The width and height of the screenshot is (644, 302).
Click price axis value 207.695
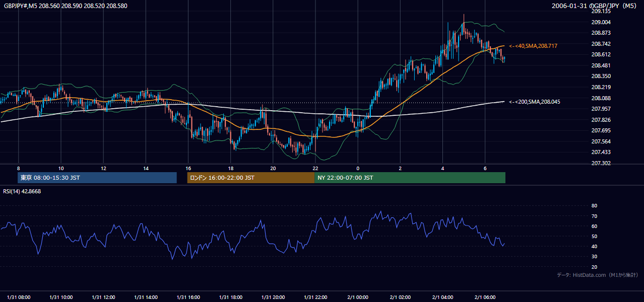(x=601, y=130)
